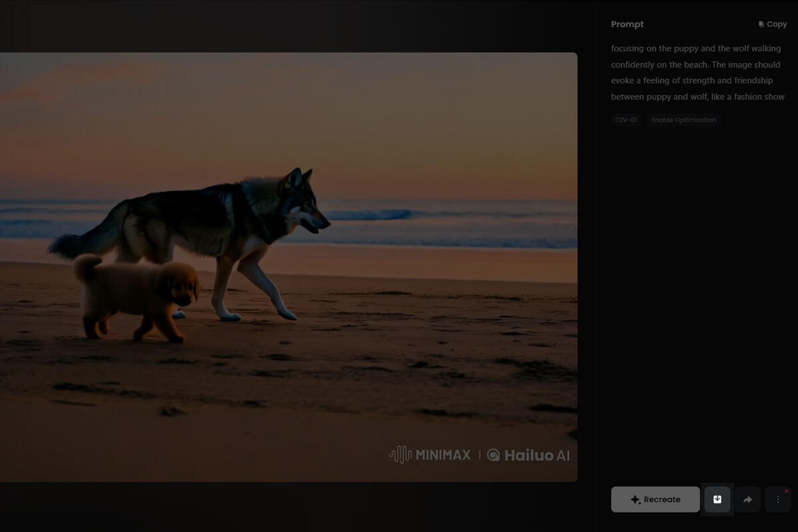Click the Hailuo AI swirl logo
Viewport: 798px width, 532px height.
tap(493, 455)
